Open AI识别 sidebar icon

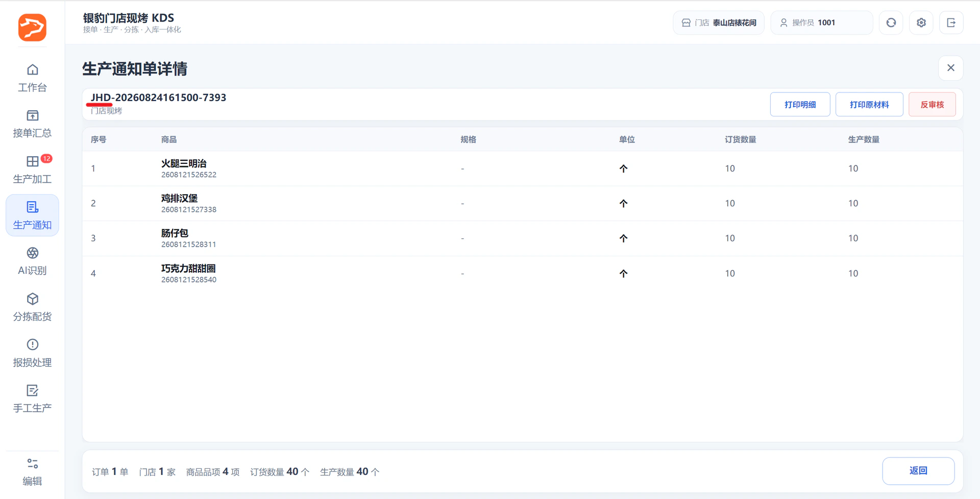pos(32,253)
